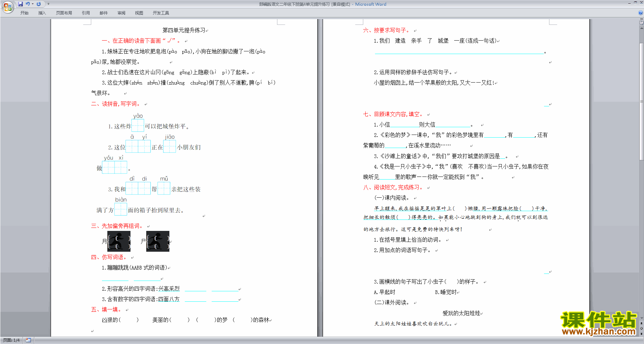The height and width of the screenshot is (344, 644).
Task: Click the blank after 凶狠的
Action: pos(129,320)
